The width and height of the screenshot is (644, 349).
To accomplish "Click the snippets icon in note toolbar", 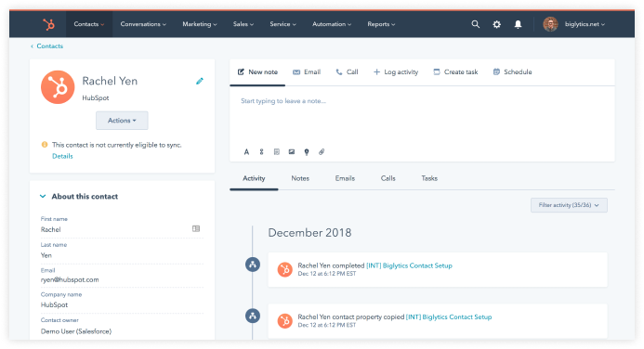I will 261,152.
